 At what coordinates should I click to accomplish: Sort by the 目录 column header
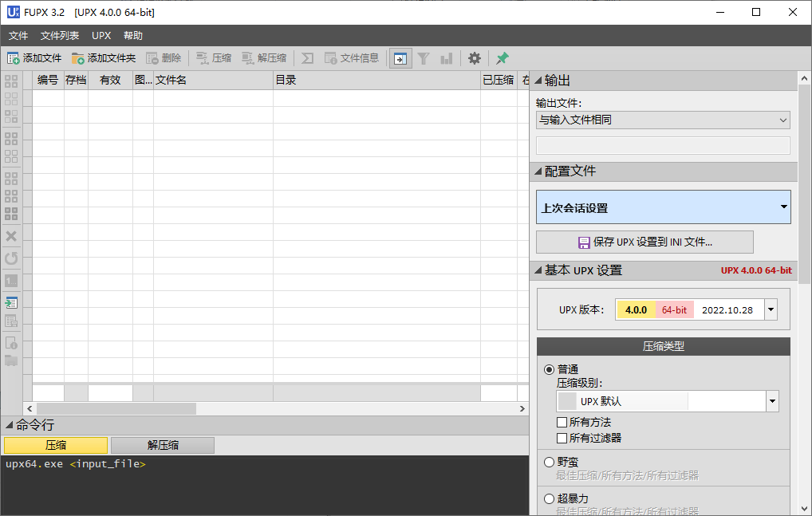tap(377, 81)
